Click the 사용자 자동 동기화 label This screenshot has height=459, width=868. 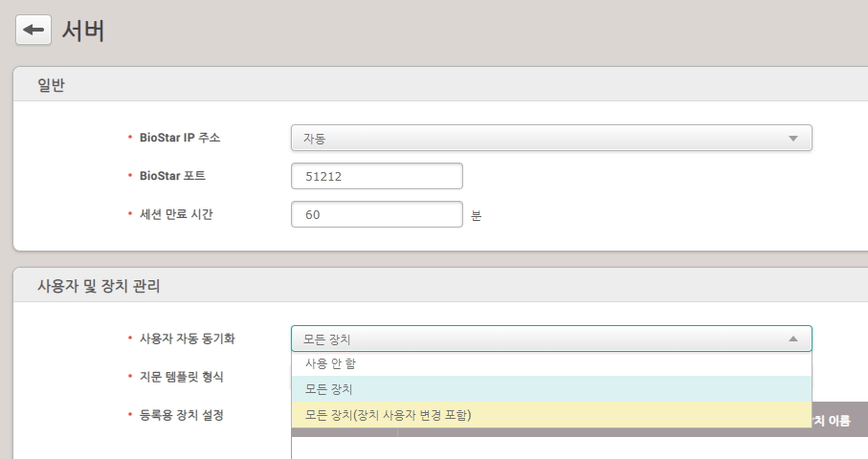pos(187,339)
